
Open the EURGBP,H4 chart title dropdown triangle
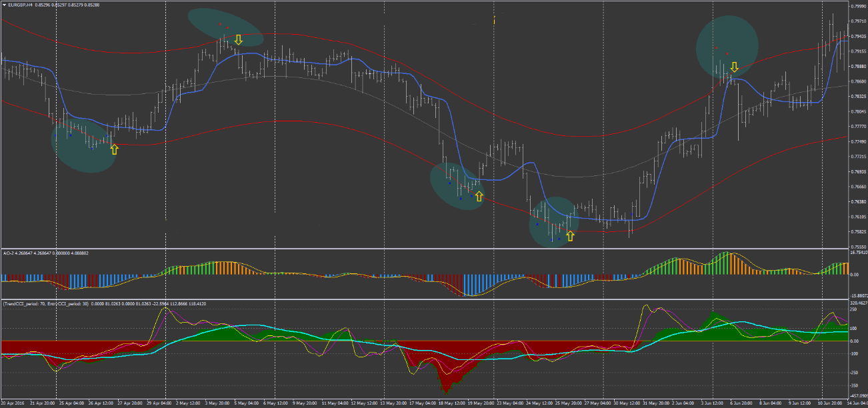pos(5,5)
